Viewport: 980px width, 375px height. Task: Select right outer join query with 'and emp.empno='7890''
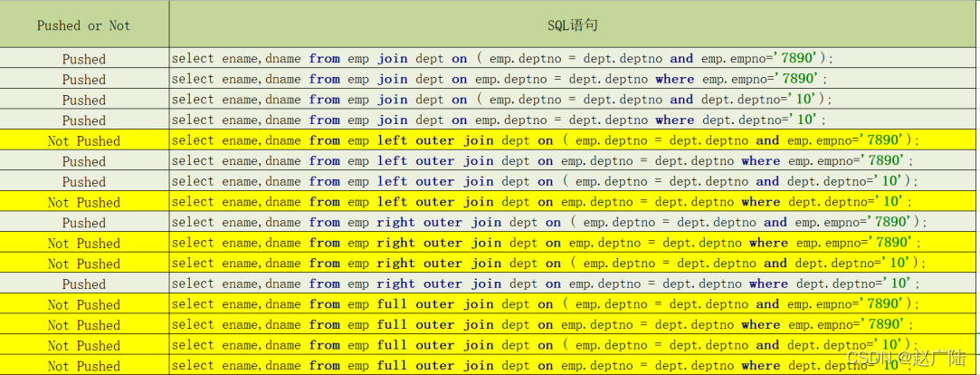pyautogui.click(x=549, y=222)
